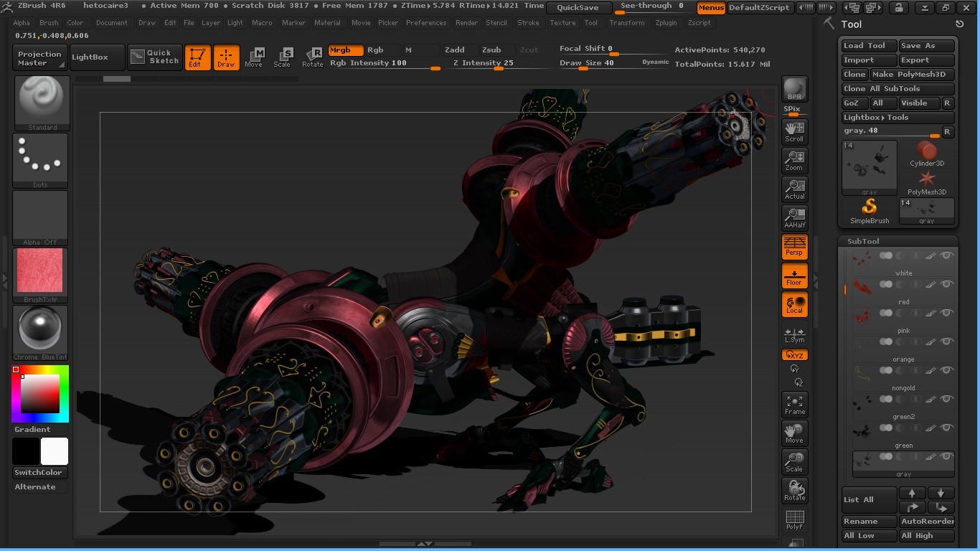Select the SimpleBrush tool
This screenshot has width=980, height=551.
coord(870,212)
